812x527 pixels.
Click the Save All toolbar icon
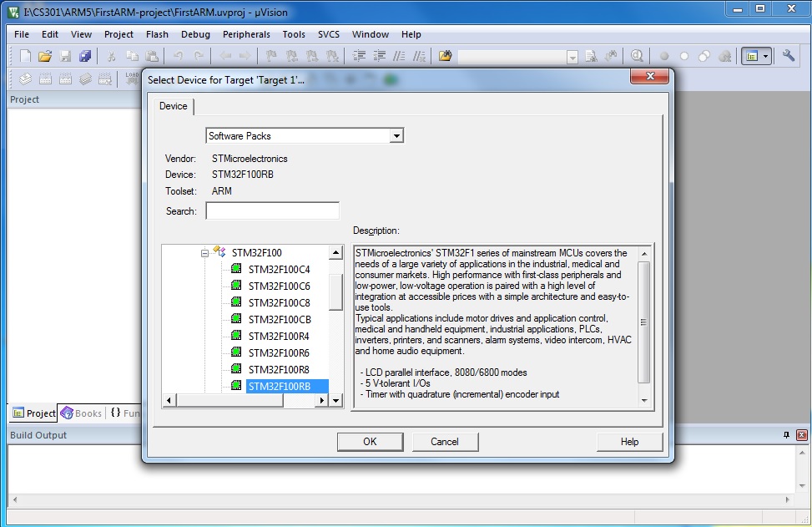coord(85,56)
